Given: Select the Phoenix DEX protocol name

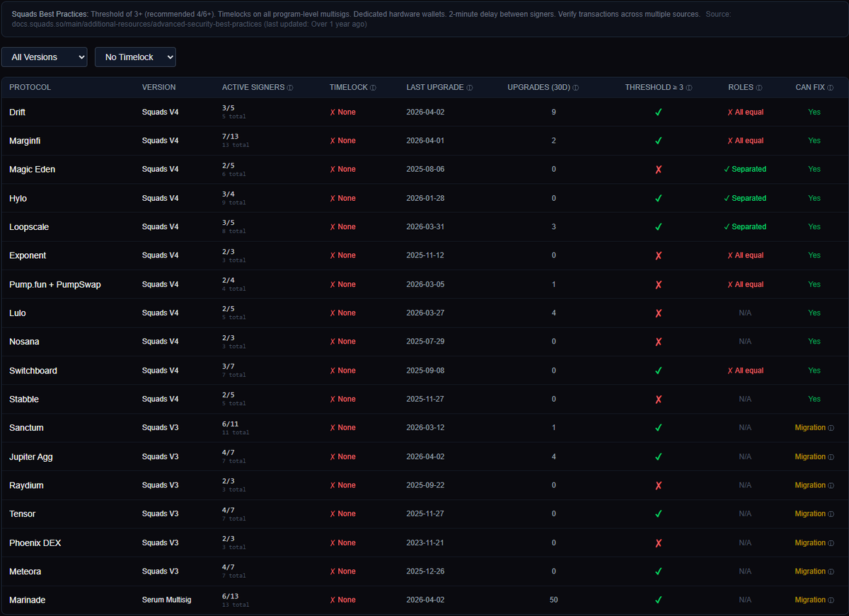Looking at the screenshot, I should (35, 543).
